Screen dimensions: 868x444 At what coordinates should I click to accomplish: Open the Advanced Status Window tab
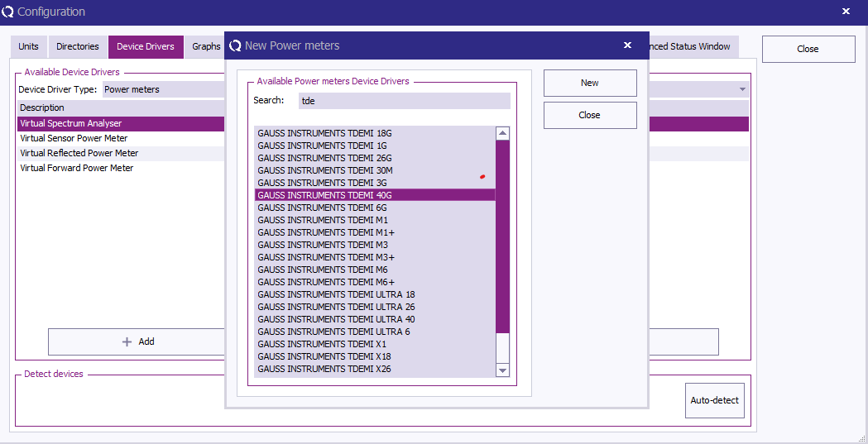[x=693, y=47]
